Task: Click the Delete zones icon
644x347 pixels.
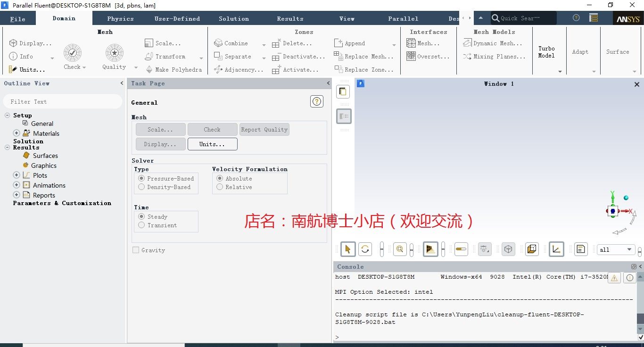Action: click(276, 43)
